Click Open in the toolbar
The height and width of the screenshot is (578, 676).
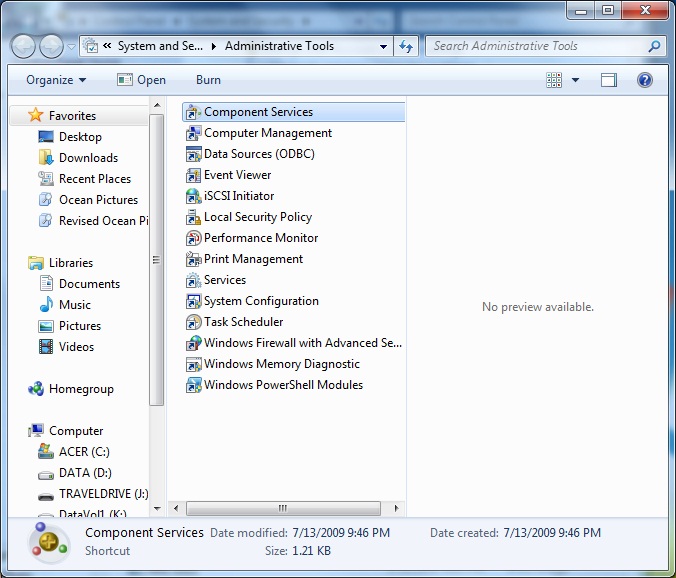[141, 80]
